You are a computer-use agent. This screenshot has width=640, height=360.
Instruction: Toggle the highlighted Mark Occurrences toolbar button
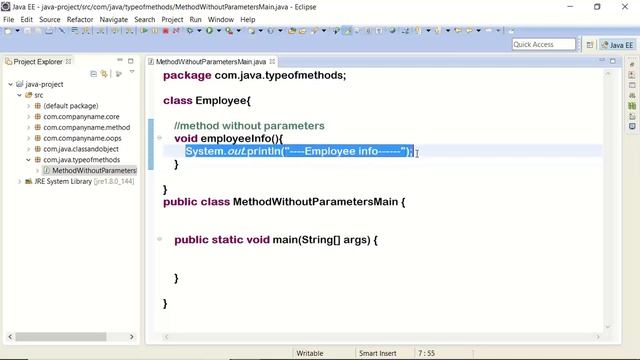348,31
